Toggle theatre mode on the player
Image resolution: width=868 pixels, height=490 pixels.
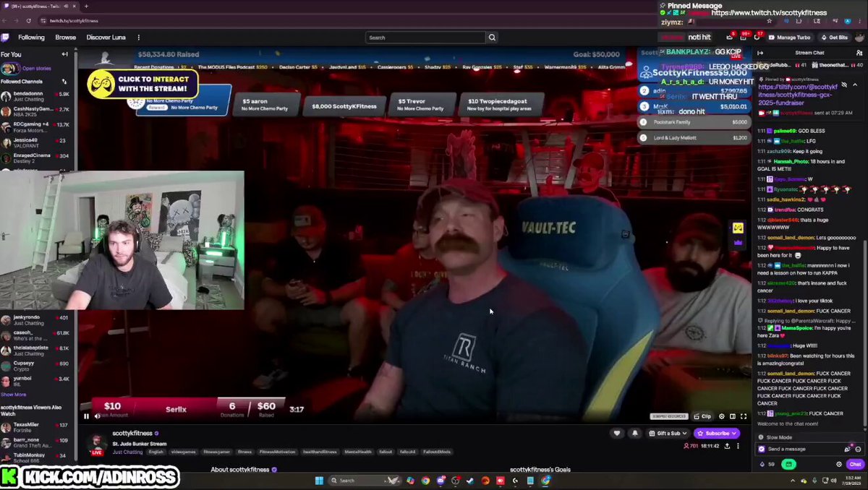733,416
